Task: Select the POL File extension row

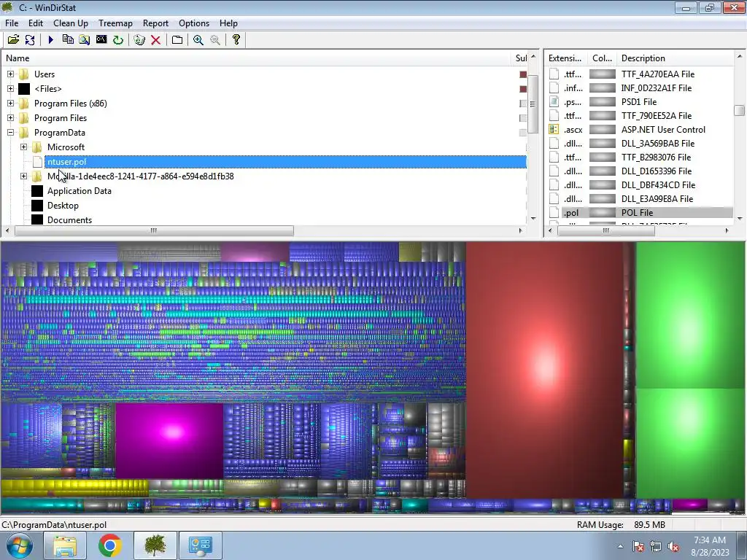Action: pyautogui.click(x=640, y=213)
